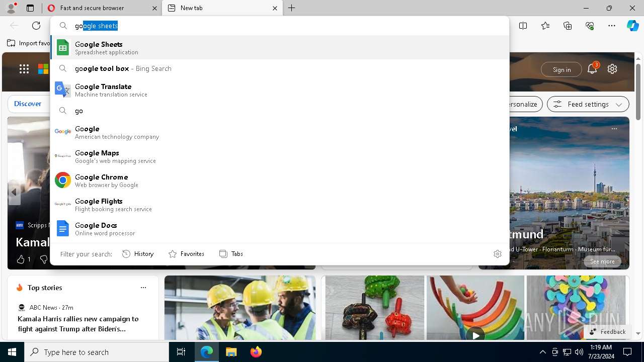The image size is (644, 362).
Task: Click the Feed settings button label
Action: tap(588, 104)
